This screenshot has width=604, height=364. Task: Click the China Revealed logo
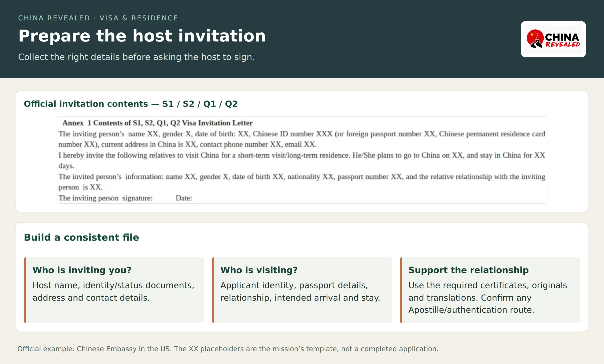pos(553,39)
